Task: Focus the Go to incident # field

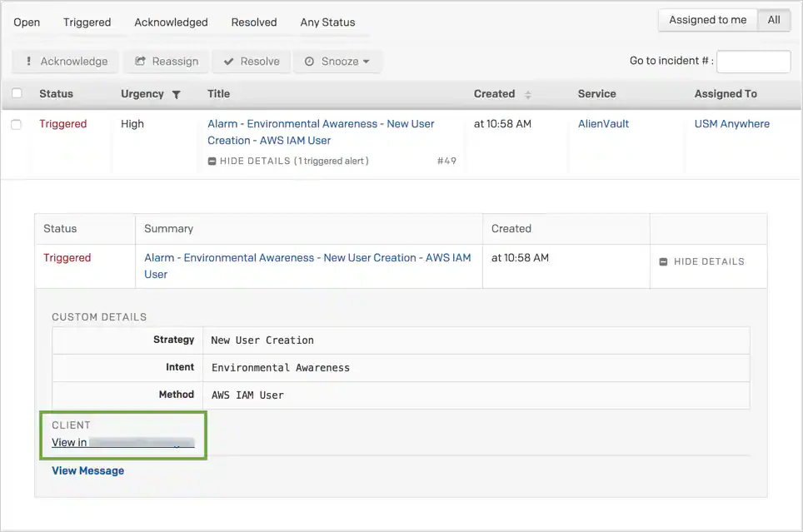Action: [753, 62]
